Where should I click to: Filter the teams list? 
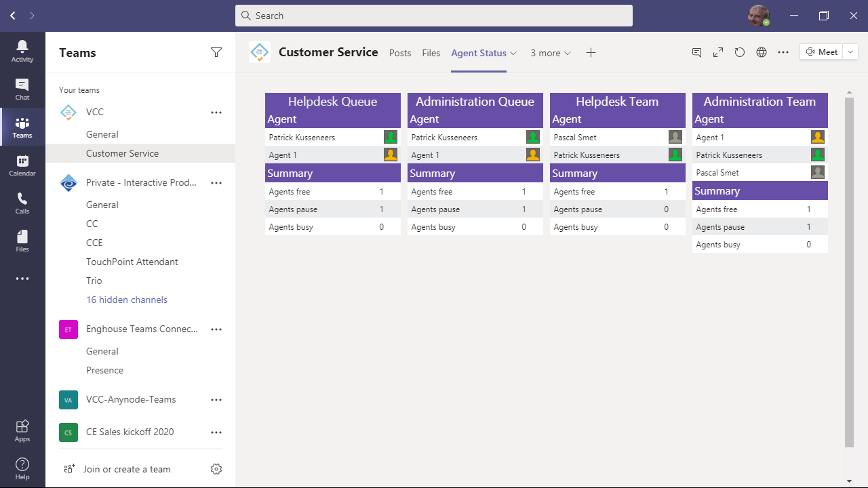pyautogui.click(x=216, y=52)
